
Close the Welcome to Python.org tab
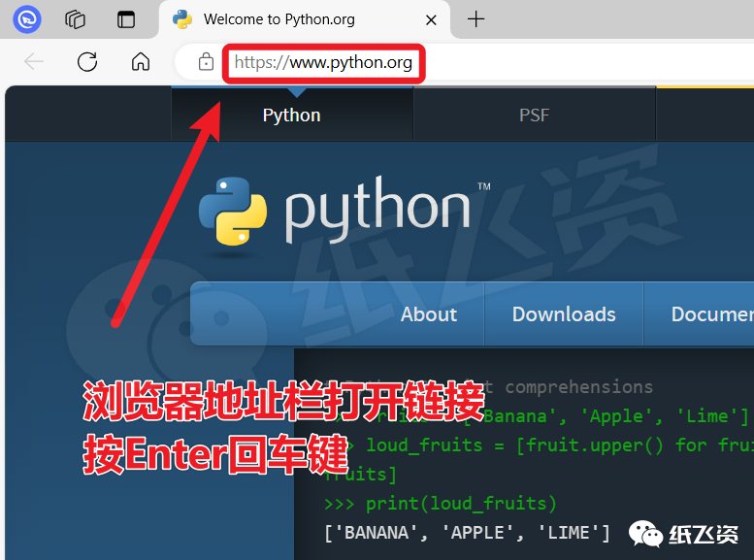431,19
